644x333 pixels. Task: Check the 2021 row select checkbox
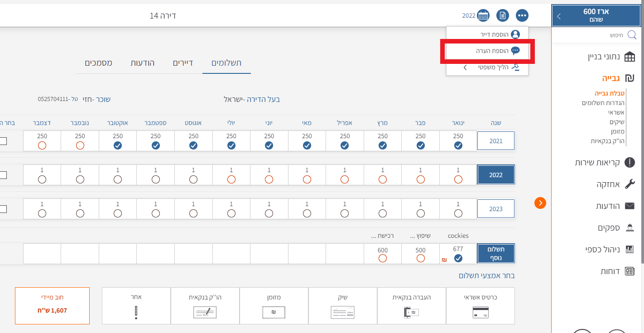point(3,141)
